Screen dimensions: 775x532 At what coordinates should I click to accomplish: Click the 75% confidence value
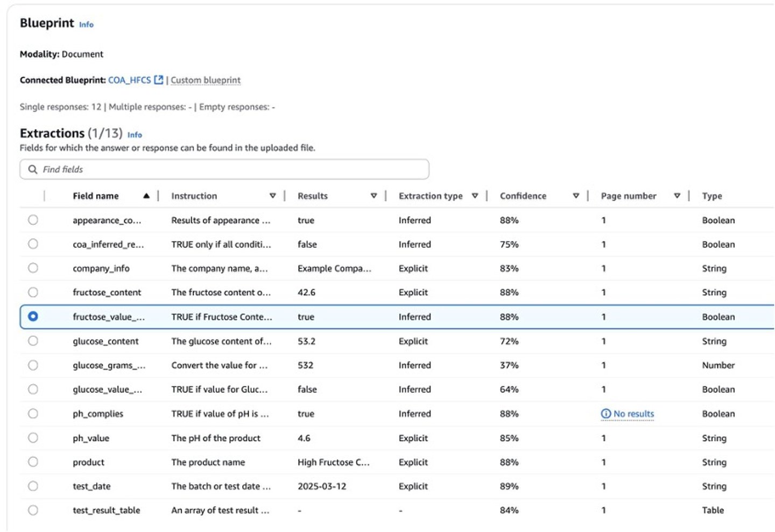pyautogui.click(x=509, y=244)
